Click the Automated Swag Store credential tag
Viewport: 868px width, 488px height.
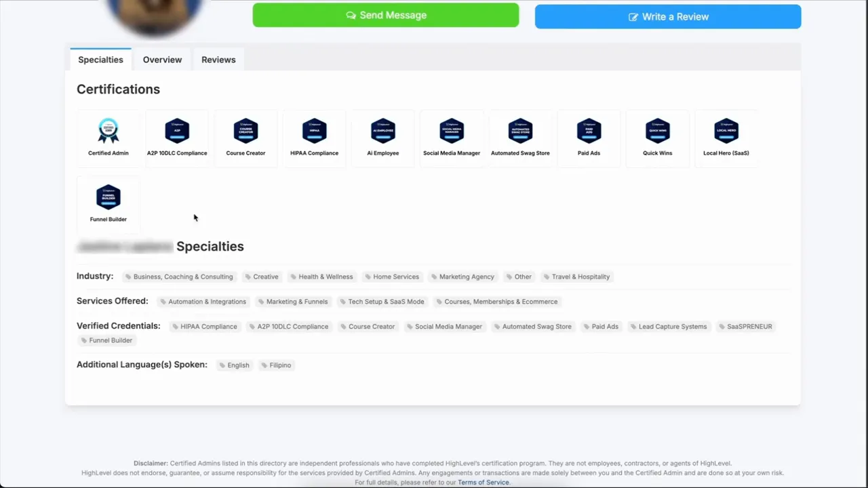(x=533, y=327)
